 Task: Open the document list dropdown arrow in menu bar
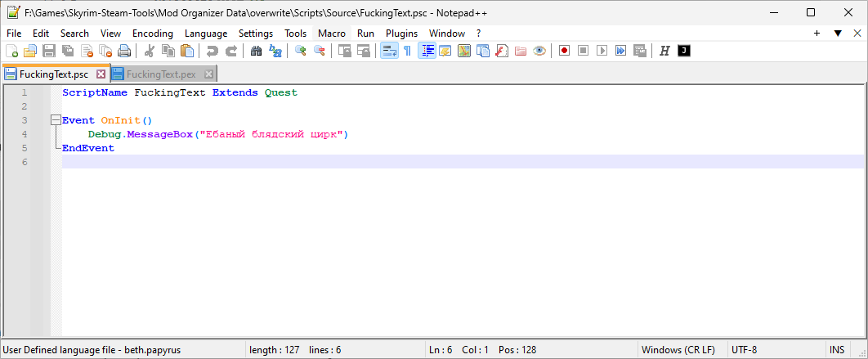tap(838, 34)
